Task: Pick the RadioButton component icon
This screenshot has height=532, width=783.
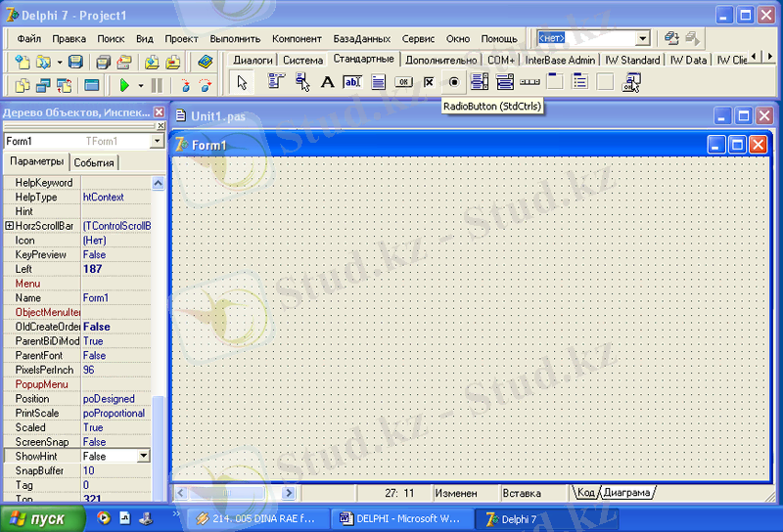Action: click(x=454, y=81)
